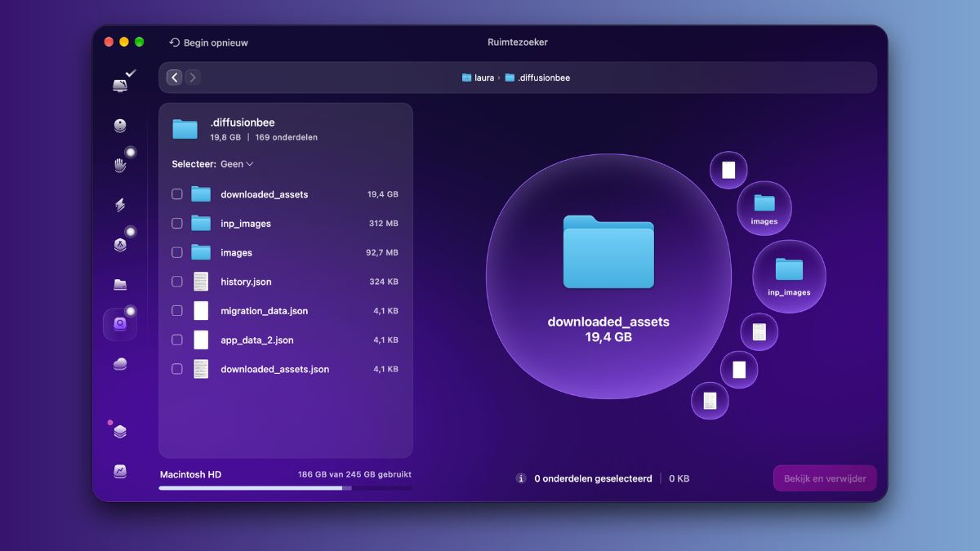Click the '169 onderdelen' count text

(x=287, y=137)
